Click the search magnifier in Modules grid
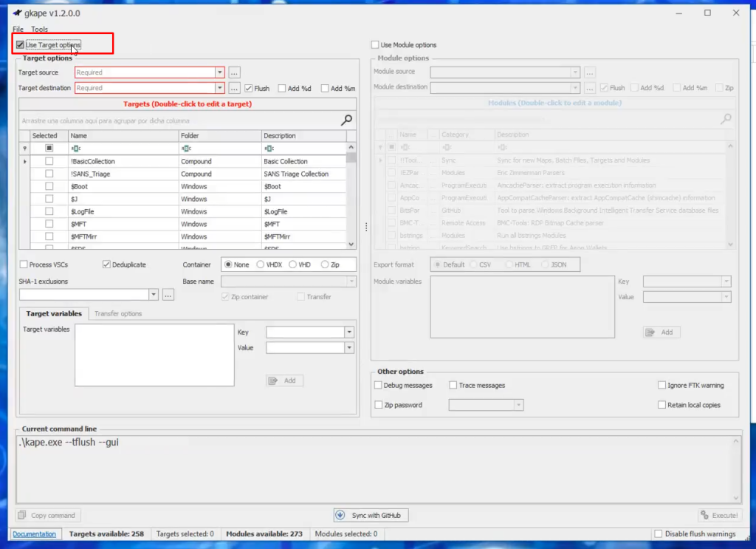756x549 pixels. point(726,119)
